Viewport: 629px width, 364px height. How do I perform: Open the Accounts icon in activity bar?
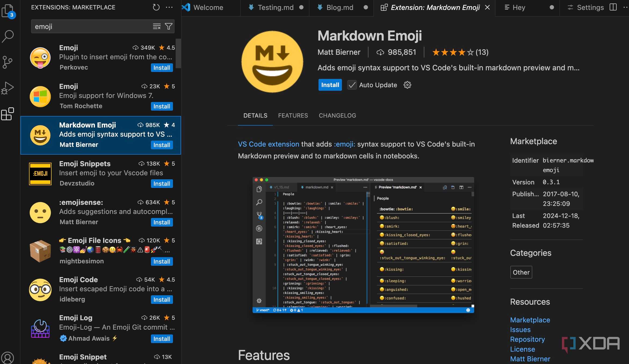point(8,358)
